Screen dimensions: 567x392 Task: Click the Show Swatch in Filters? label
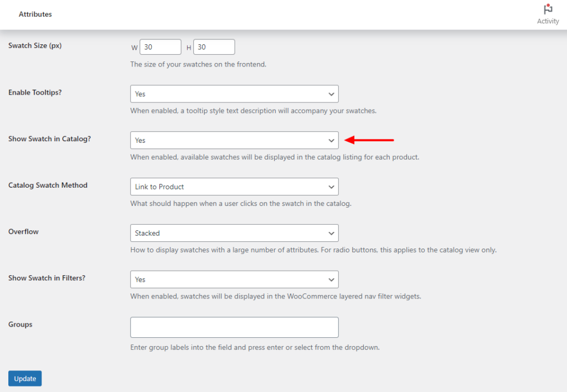pos(47,278)
